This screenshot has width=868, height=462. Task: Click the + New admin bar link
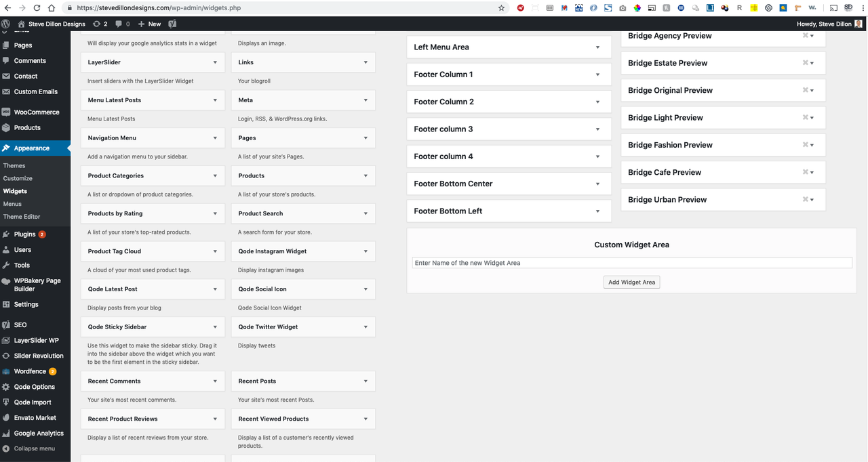(x=149, y=24)
